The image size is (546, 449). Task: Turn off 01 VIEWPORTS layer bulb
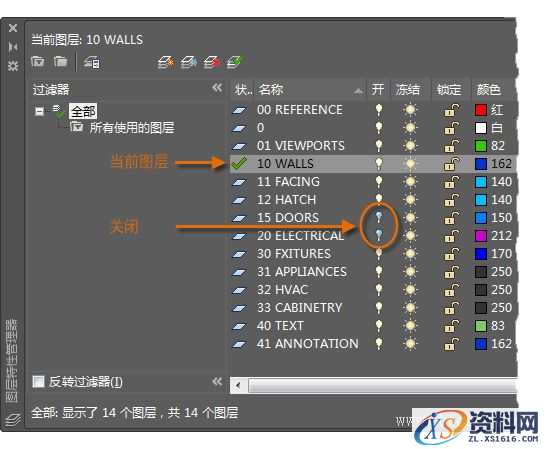(x=379, y=146)
